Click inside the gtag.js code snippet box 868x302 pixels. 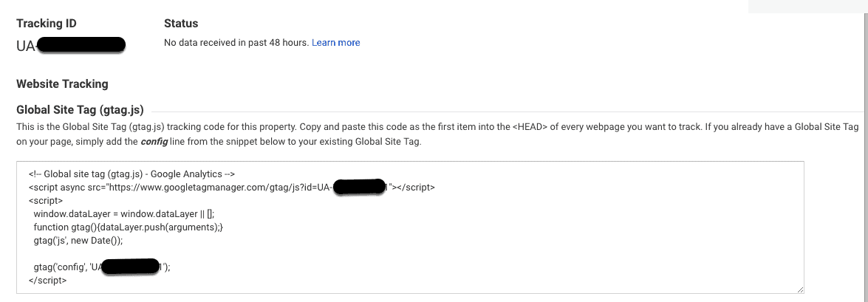(410, 227)
